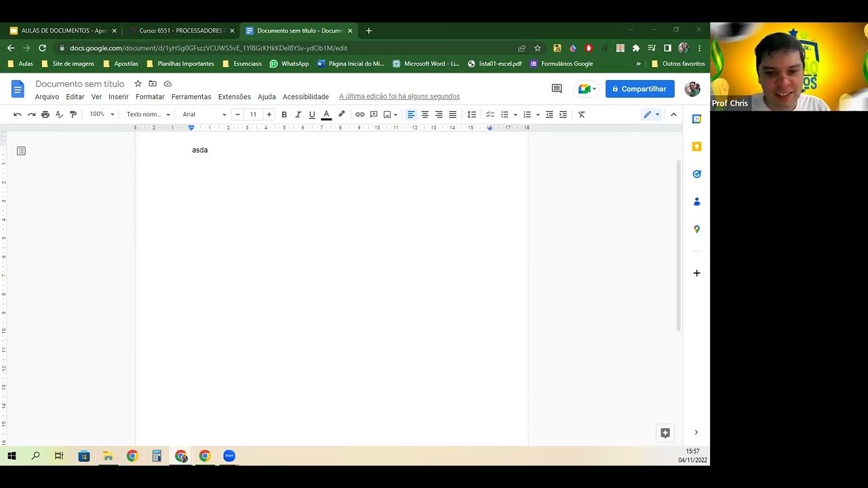Insert a link with the chain icon
The image size is (868, 488).
360,115
